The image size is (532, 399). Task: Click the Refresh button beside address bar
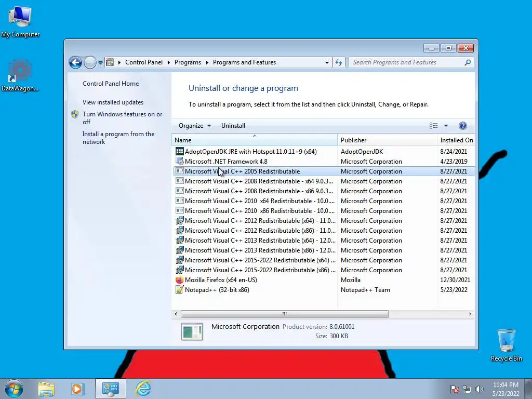coord(339,62)
